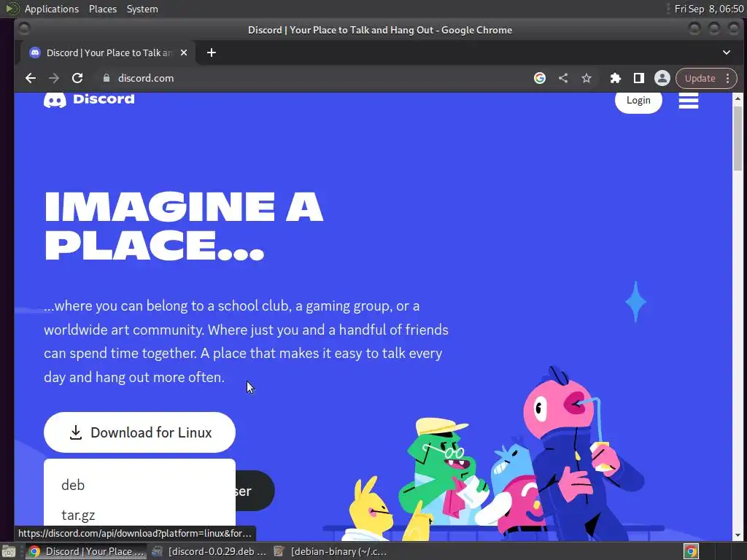Share this page via share icon
Screen dimensions: 747x560
tap(563, 78)
